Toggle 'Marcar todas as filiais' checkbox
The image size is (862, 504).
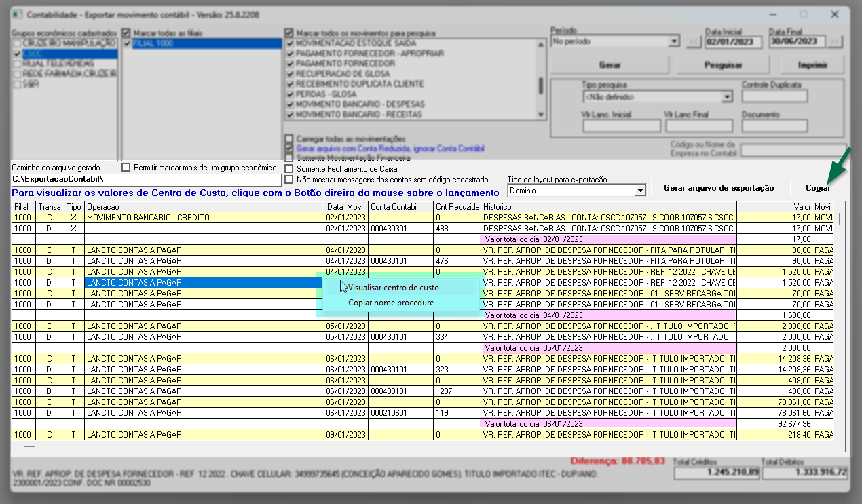pos(126,33)
